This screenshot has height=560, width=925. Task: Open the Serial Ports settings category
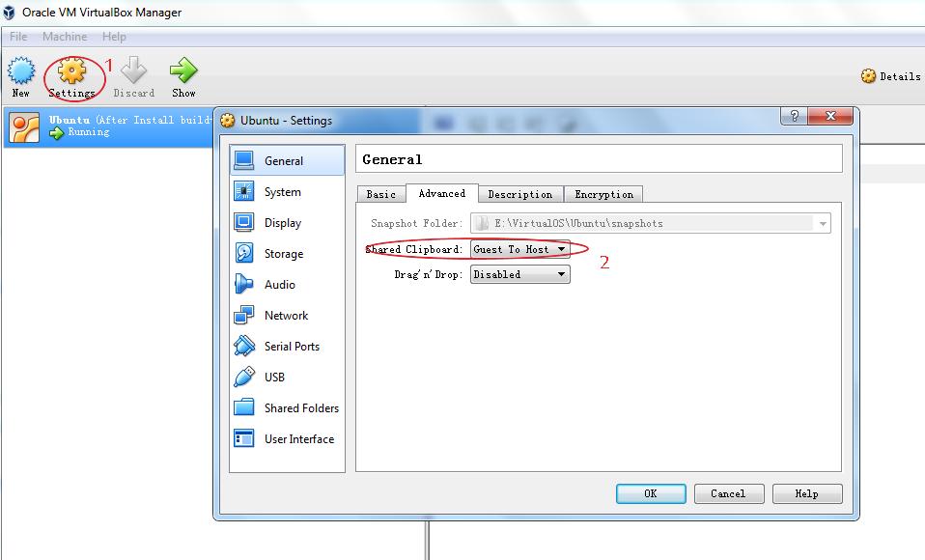[x=287, y=347]
